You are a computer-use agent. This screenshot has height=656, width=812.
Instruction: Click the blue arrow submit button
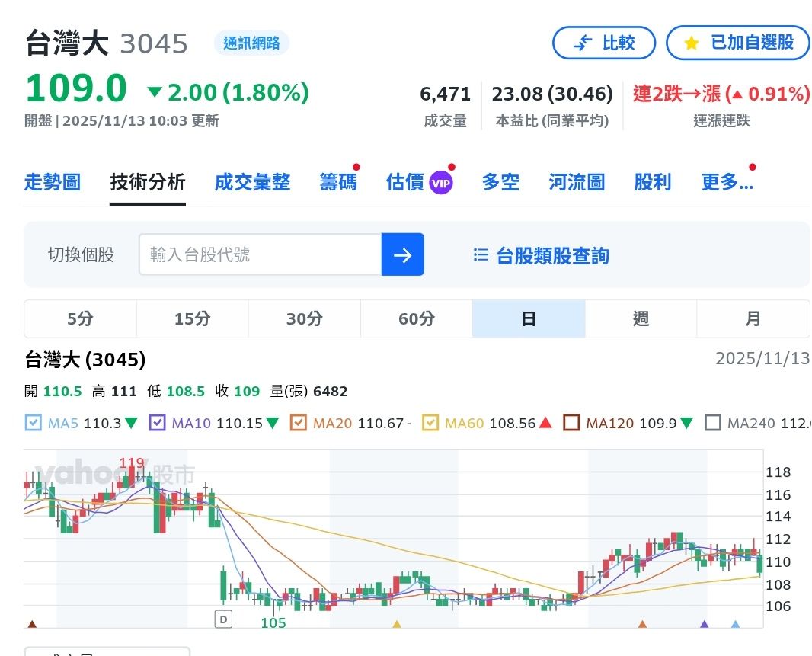(x=402, y=254)
